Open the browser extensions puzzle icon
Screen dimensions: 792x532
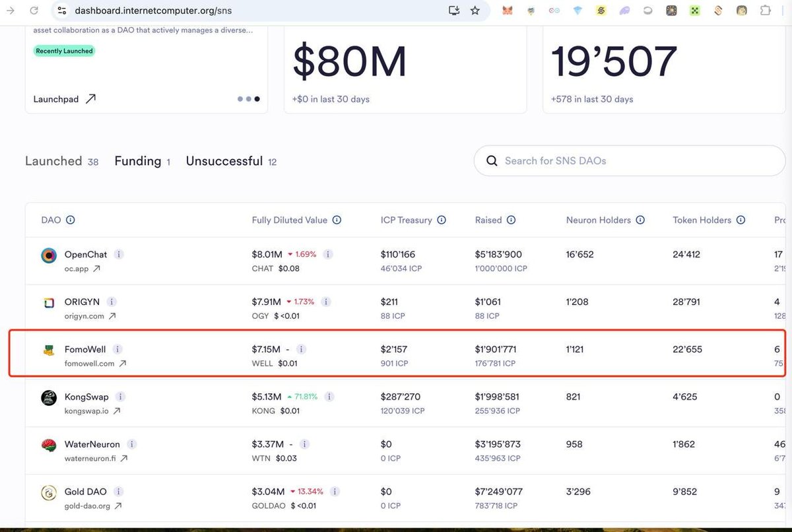coord(766,11)
